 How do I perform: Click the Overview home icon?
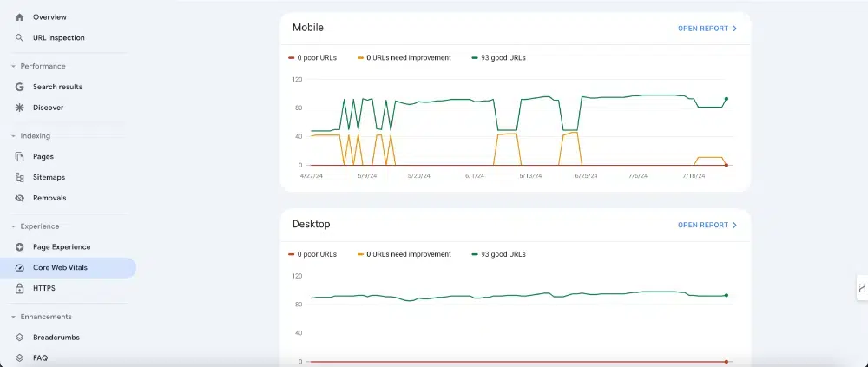20,17
